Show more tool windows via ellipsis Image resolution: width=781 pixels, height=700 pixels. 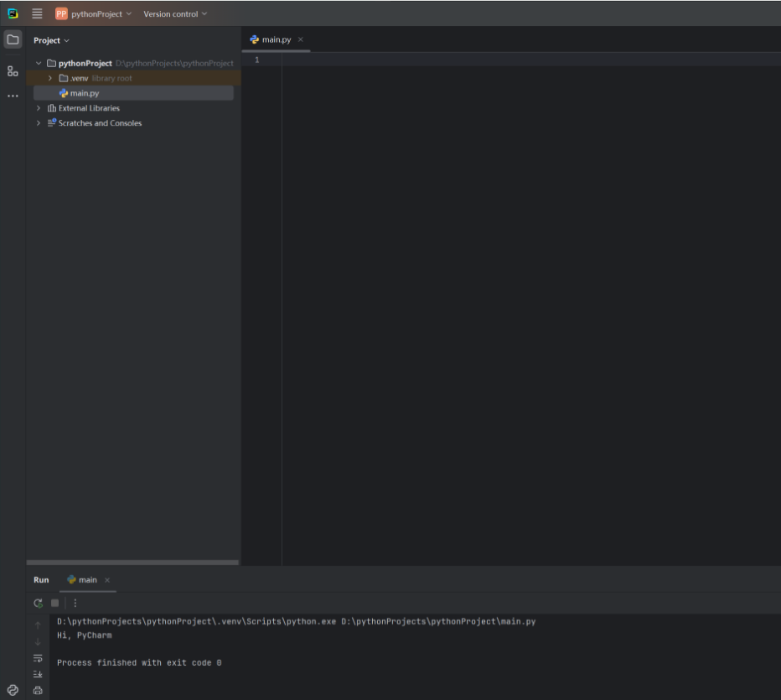pyautogui.click(x=13, y=96)
